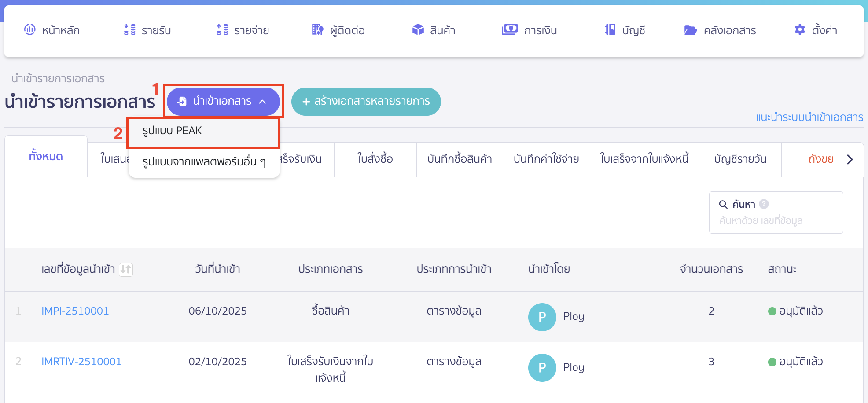
Task: Select the บัญชี accounting ledger icon
Action: (610, 30)
